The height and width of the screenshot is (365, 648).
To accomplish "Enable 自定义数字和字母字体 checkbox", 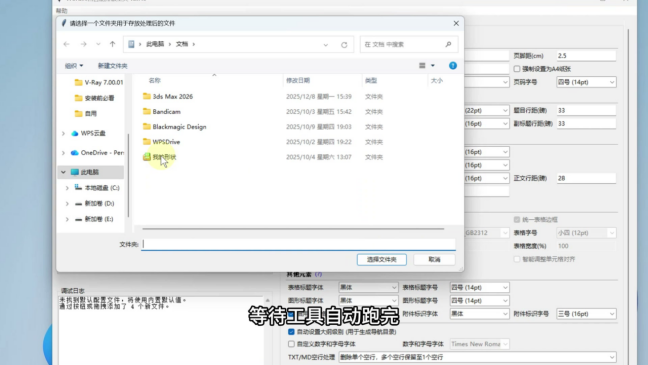I will 291,344.
